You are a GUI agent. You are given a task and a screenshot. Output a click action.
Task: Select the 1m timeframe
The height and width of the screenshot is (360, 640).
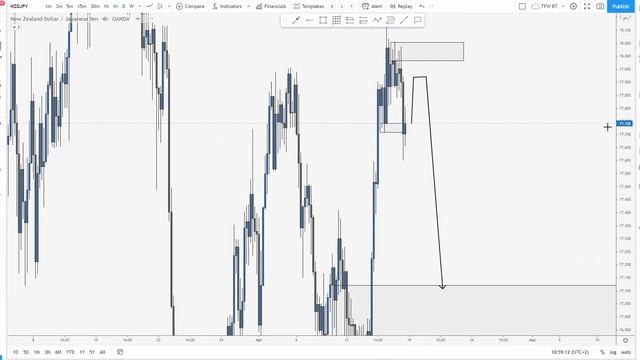(49, 6)
